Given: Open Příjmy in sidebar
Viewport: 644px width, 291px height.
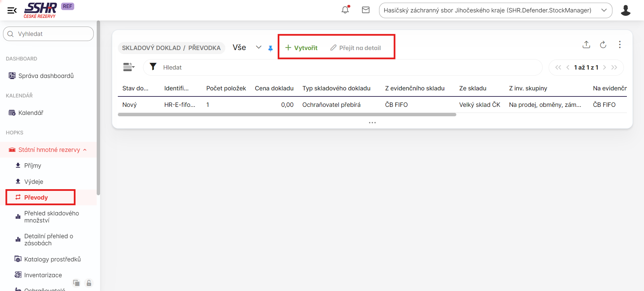Looking at the screenshot, I should click(33, 166).
